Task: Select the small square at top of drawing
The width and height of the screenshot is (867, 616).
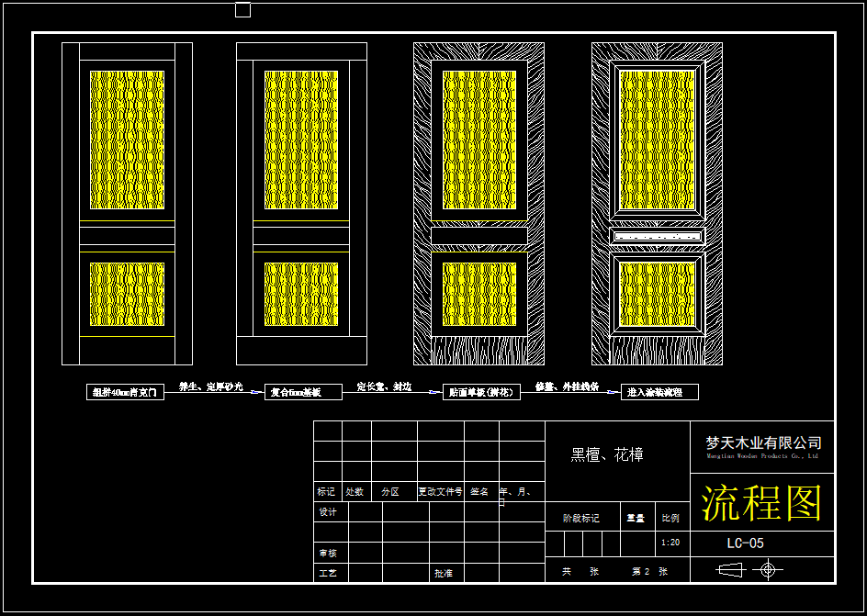Action: coord(242,10)
